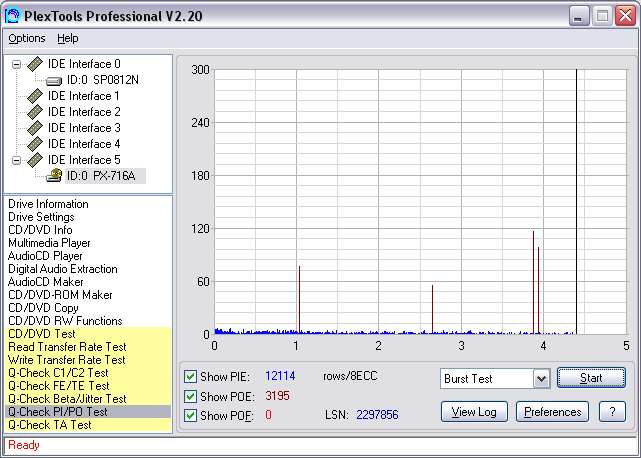Screen dimensions: 641x458
Task: Select IDE Interface 0 in the tree
Action: pyautogui.click(x=84, y=64)
